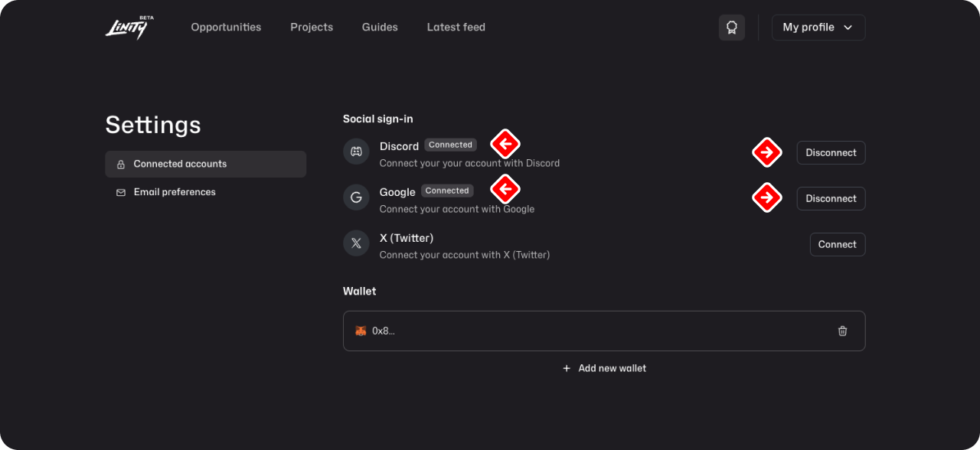Click the lock icon beside Connected accounts
Screen dimensions: 980x450
pyautogui.click(x=121, y=165)
